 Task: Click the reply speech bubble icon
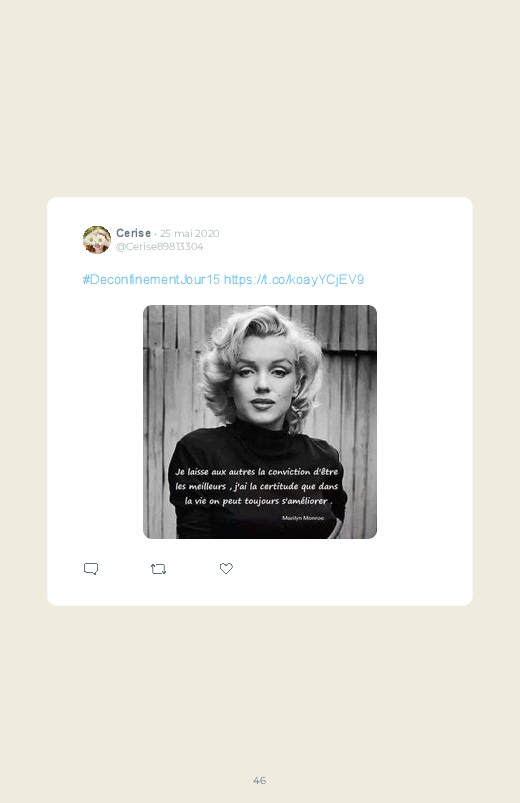(x=91, y=569)
